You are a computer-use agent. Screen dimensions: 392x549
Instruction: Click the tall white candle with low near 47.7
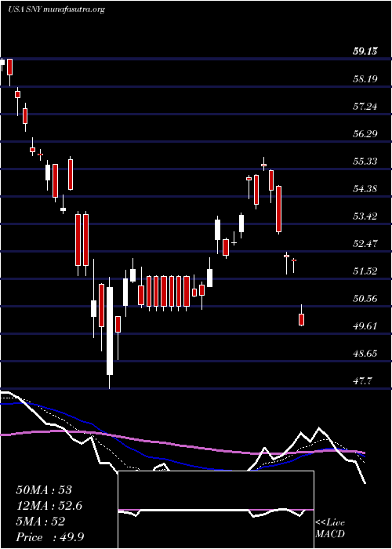tap(110, 332)
